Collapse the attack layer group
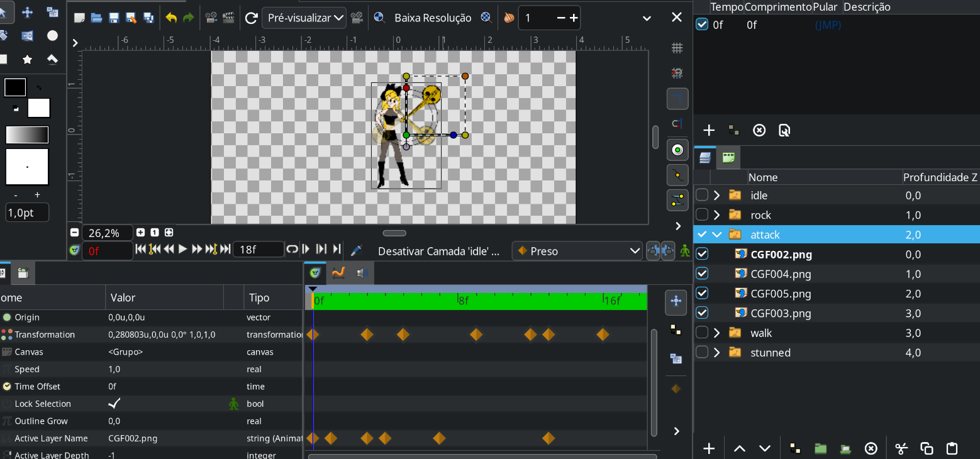 pyautogui.click(x=717, y=235)
